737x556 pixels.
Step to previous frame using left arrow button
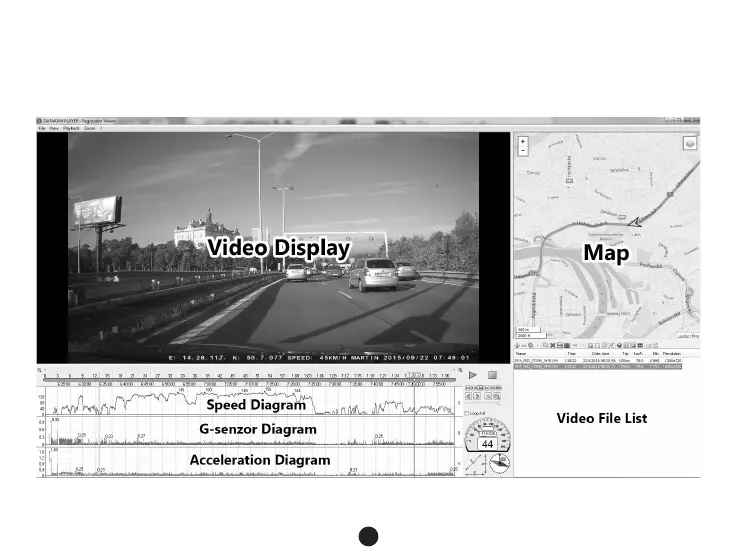469,396
